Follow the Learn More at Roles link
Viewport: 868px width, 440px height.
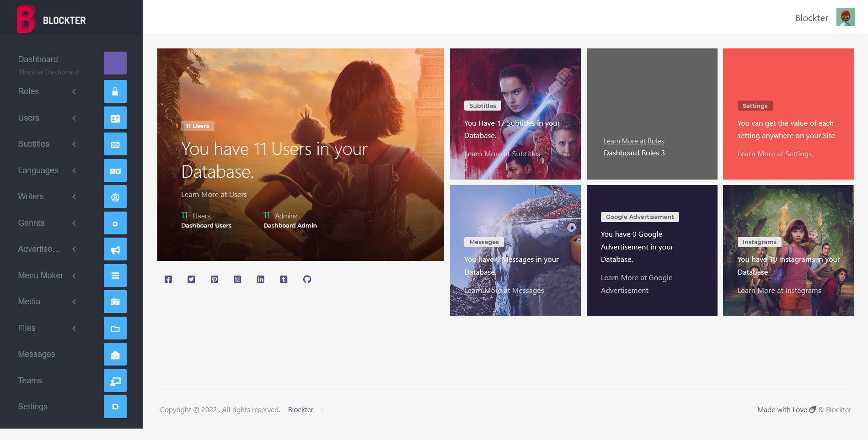(634, 141)
